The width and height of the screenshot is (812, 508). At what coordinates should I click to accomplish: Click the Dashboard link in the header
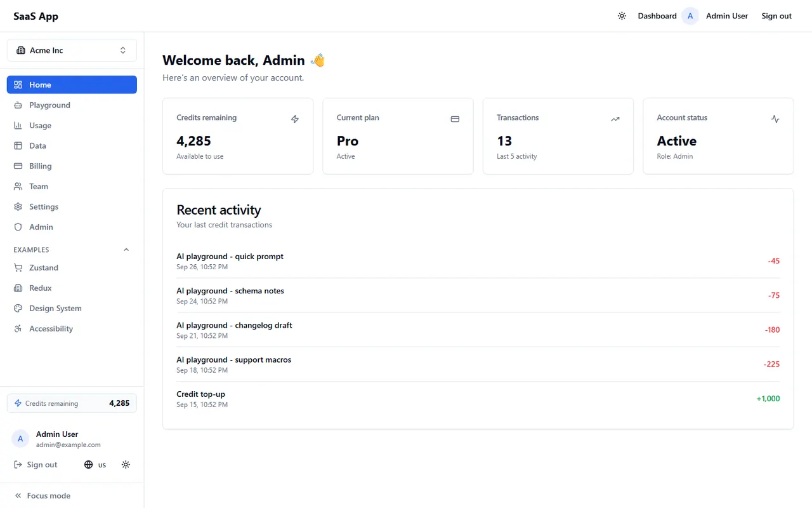click(x=657, y=16)
